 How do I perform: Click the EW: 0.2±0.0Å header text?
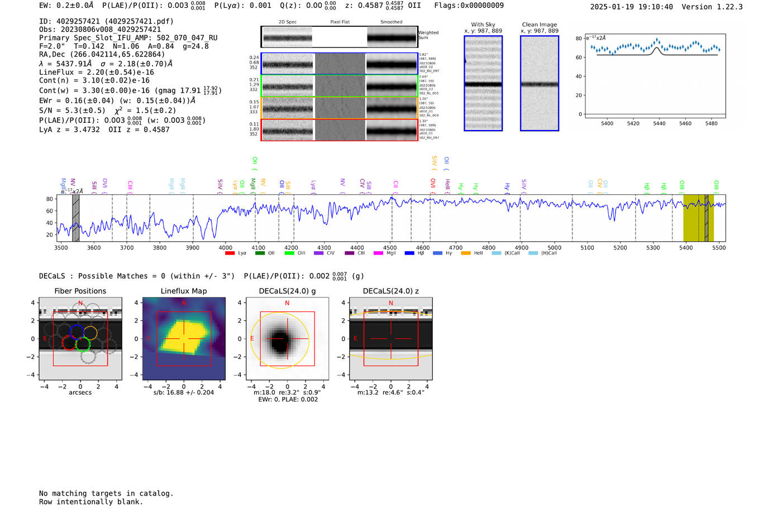point(66,5)
